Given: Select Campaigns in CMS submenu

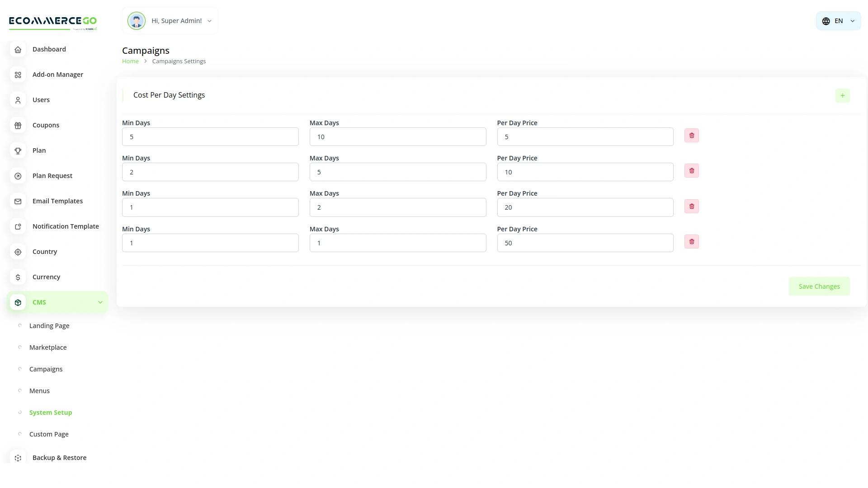Looking at the screenshot, I should pyautogui.click(x=46, y=369).
